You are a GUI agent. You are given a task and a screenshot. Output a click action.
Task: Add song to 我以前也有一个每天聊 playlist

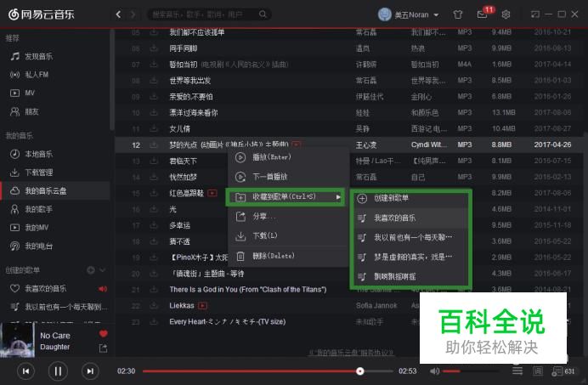pos(410,237)
